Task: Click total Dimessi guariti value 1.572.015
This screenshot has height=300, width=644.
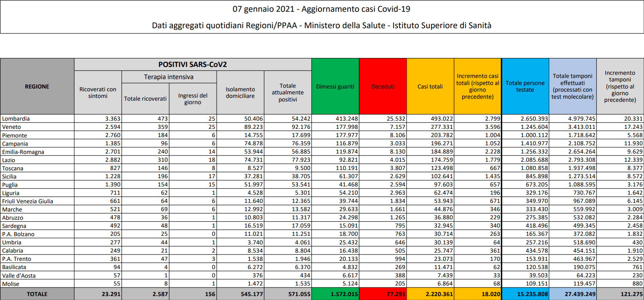Action: pos(344,294)
